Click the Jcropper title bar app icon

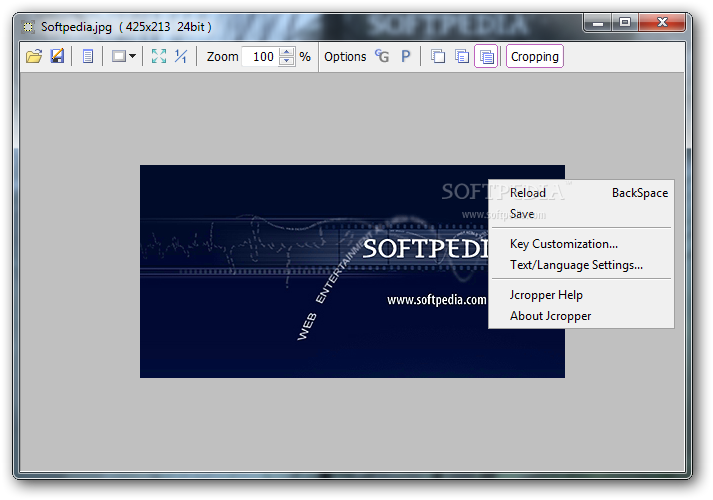28,27
